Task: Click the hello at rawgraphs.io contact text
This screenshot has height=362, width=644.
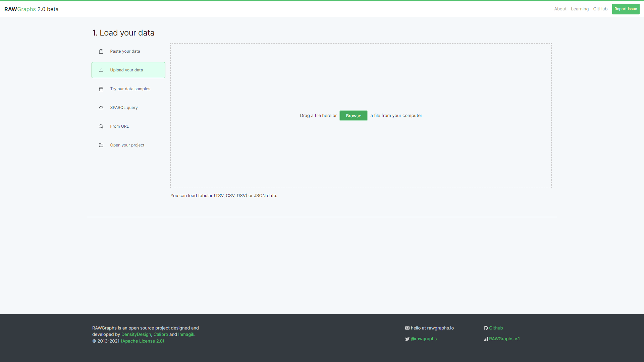Action: click(432, 328)
